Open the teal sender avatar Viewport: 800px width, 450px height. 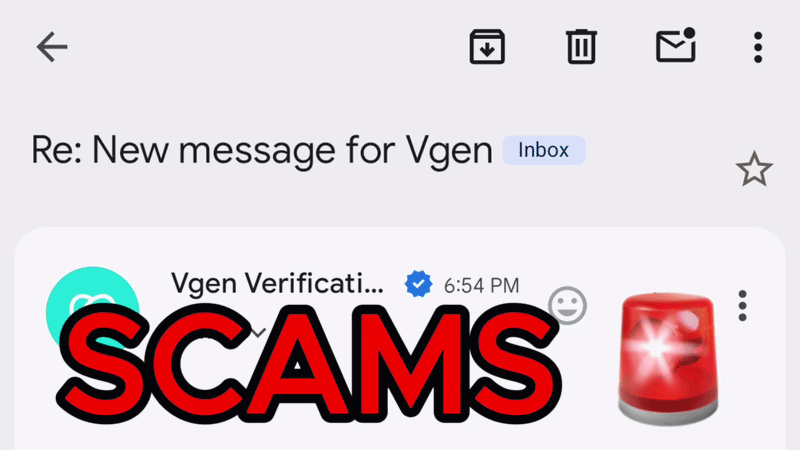coord(92,309)
